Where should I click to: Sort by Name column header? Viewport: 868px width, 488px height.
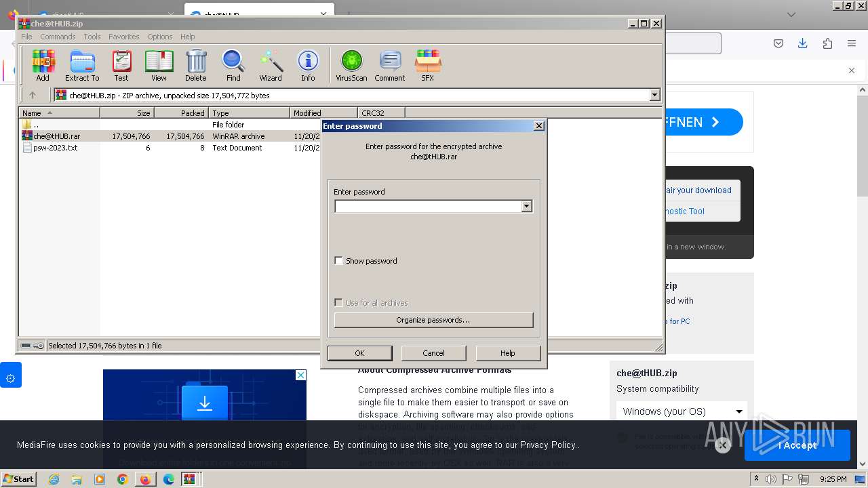tap(60, 113)
